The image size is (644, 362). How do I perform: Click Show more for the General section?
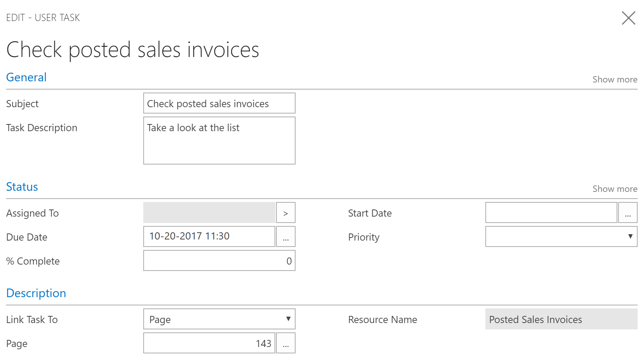click(x=615, y=79)
